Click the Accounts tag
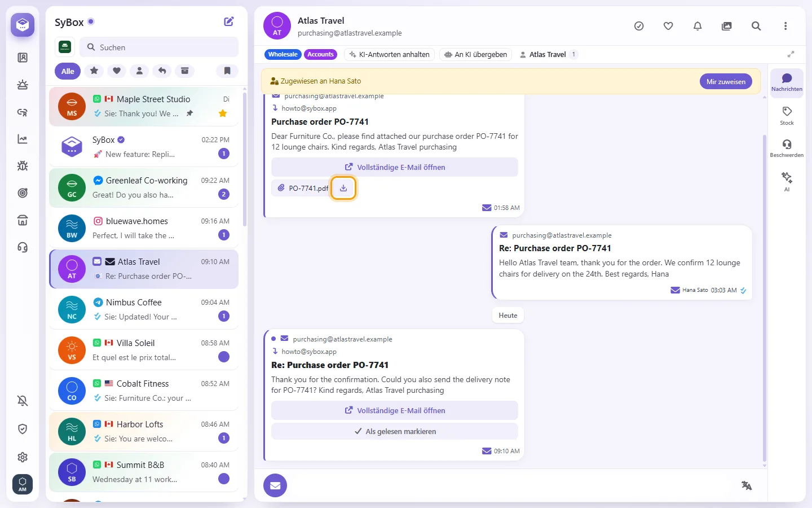 (320, 55)
